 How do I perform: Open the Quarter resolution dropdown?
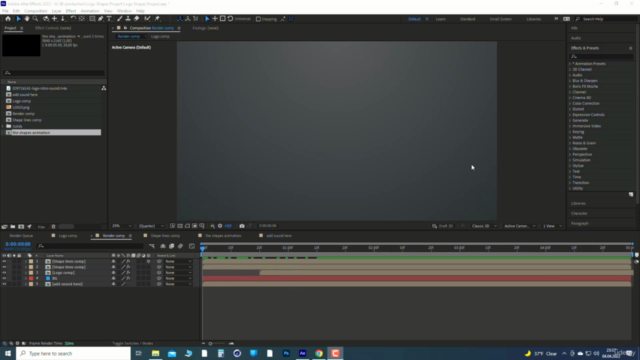click(151, 226)
